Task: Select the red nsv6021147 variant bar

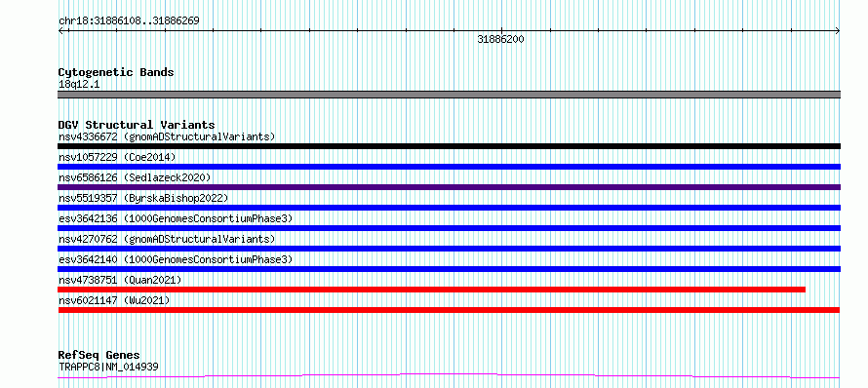Action: click(x=449, y=310)
